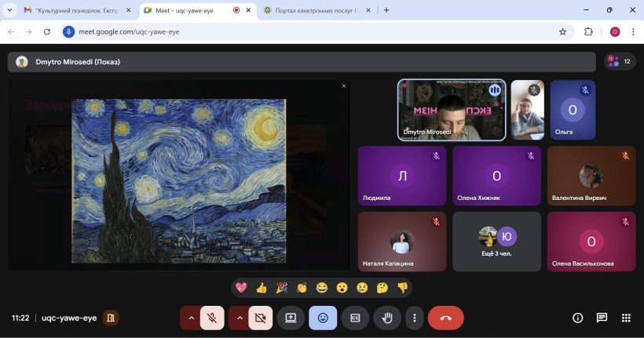Send the party popper reaction
Screen dimensions: 644x338
(x=281, y=288)
